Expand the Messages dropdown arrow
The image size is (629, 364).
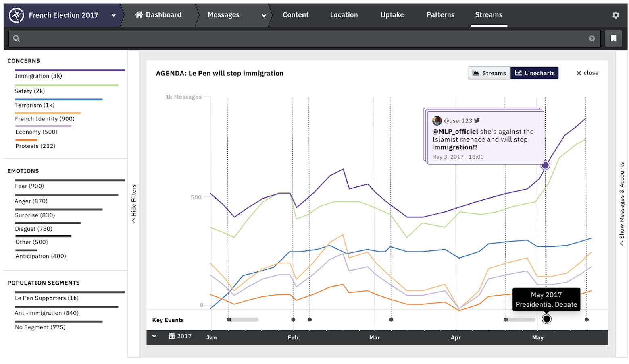(264, 15)
